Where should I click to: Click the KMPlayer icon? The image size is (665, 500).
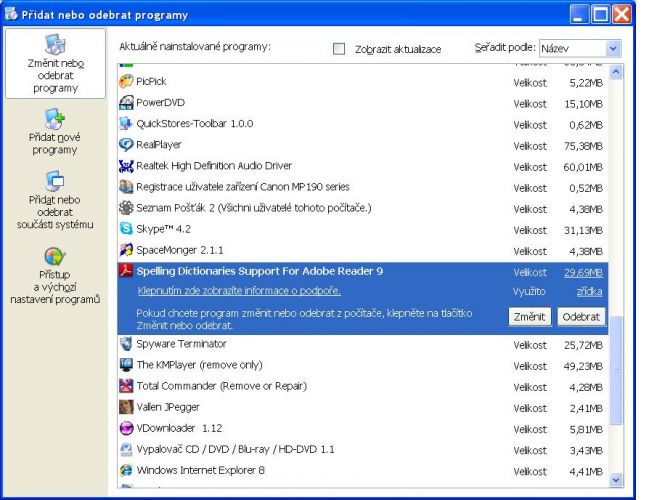click(126, 365)
